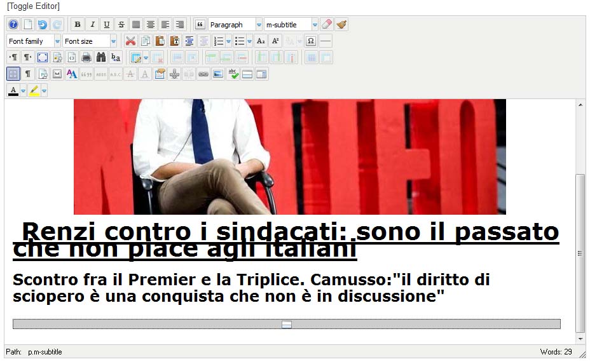Toggle underline formatting
Viewport: 590px width, 364px height.
click(x=106, y=25)
